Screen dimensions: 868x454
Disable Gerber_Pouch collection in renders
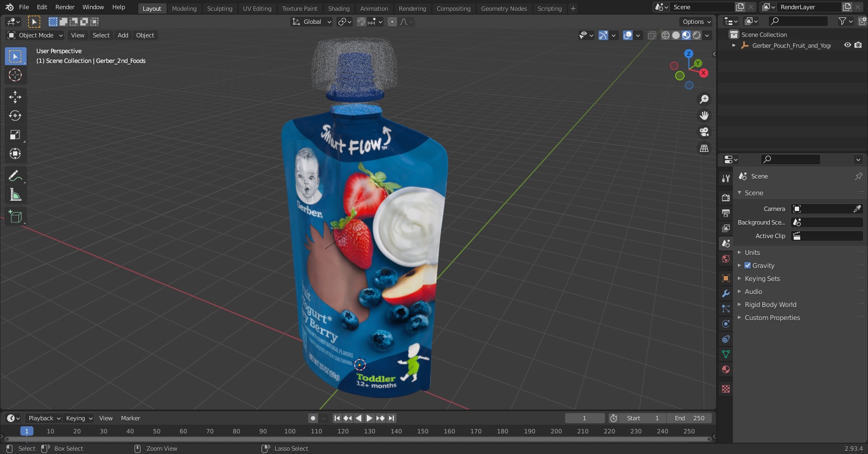pyautogui.click(x=858, y=46)
